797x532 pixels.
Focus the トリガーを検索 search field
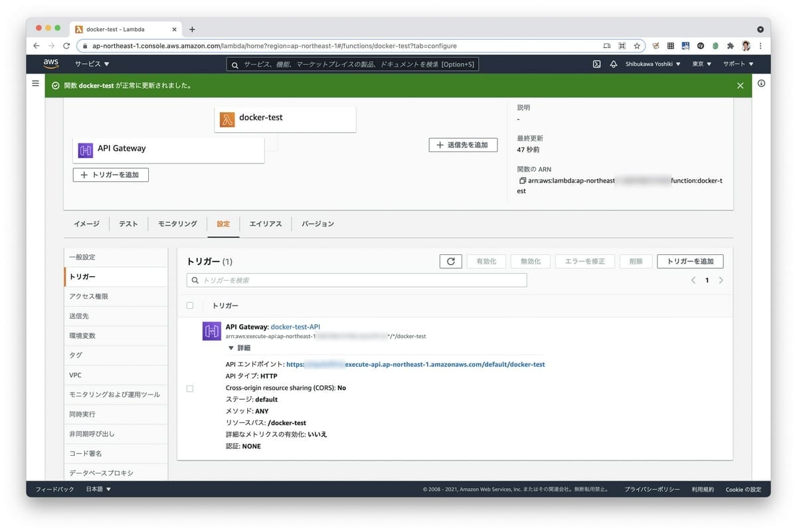tap(357, 280)
